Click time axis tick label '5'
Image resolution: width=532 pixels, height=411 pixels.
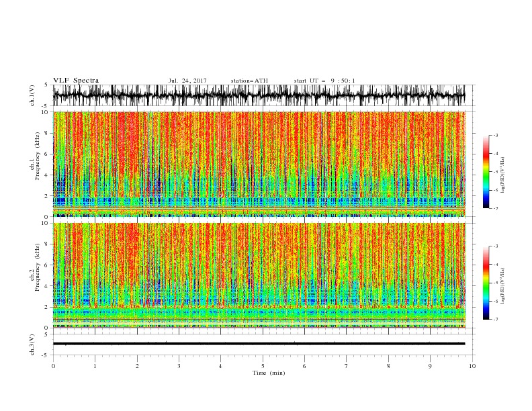click(263, 366)
